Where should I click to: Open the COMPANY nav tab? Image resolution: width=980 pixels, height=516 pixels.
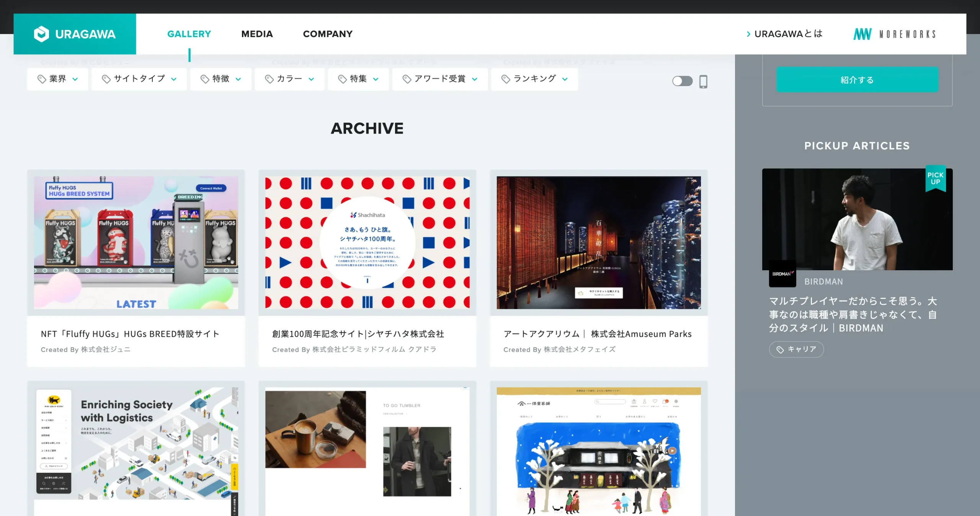(x=328, y=34)
